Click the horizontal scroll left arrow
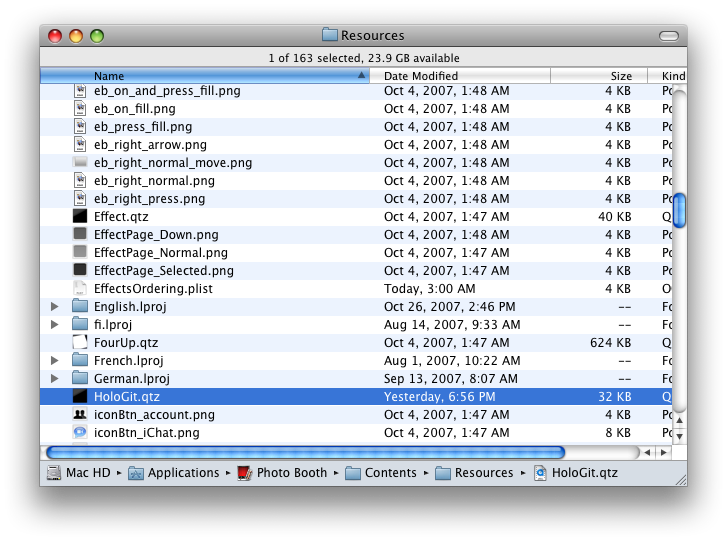The image size is (727, 541). 647,452
